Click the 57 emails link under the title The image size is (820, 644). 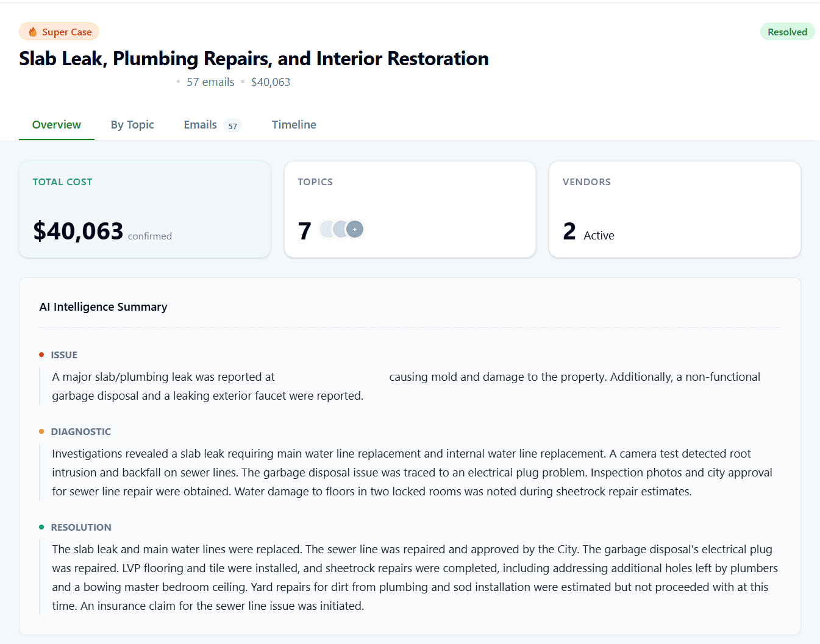coord(210,82)
